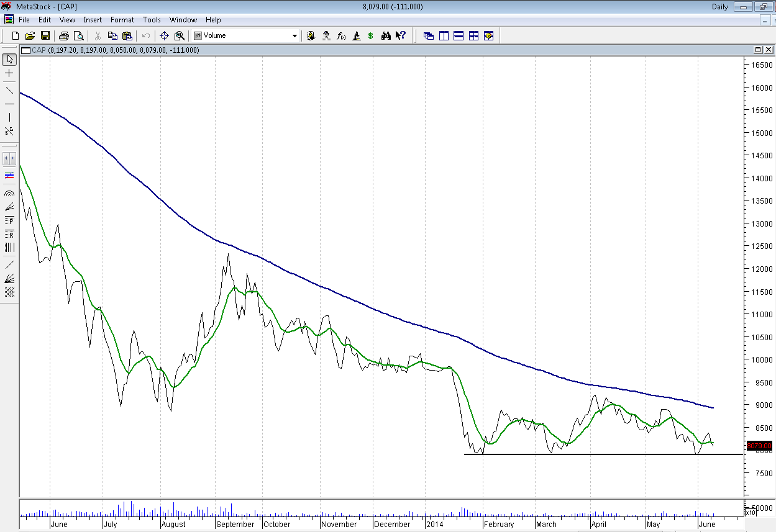Image resolution: width=776 pixels, height=532 pixels.
Task: Activate the crosshair Choose Security tool
Action: 165,36
